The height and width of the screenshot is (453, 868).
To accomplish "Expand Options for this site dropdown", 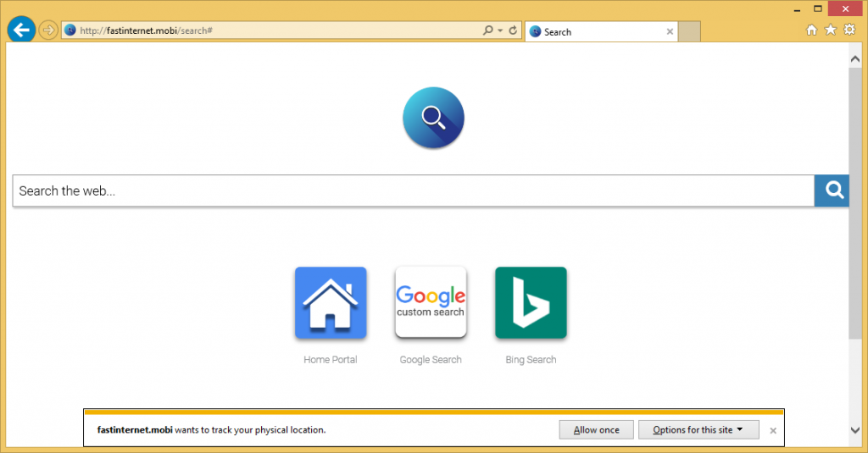I will pyautogui.click(x=698, y=430).
